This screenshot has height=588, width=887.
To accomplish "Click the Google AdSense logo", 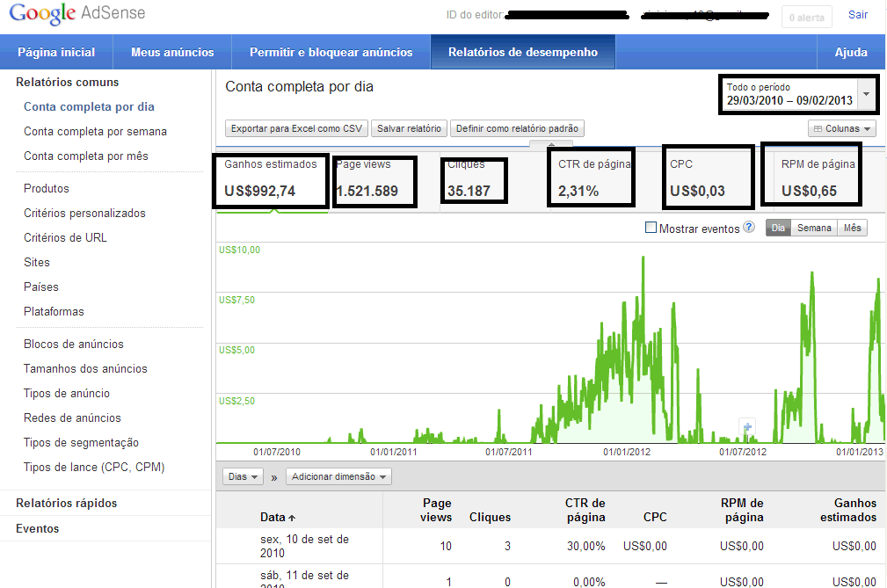I will (x=77, y=13).
